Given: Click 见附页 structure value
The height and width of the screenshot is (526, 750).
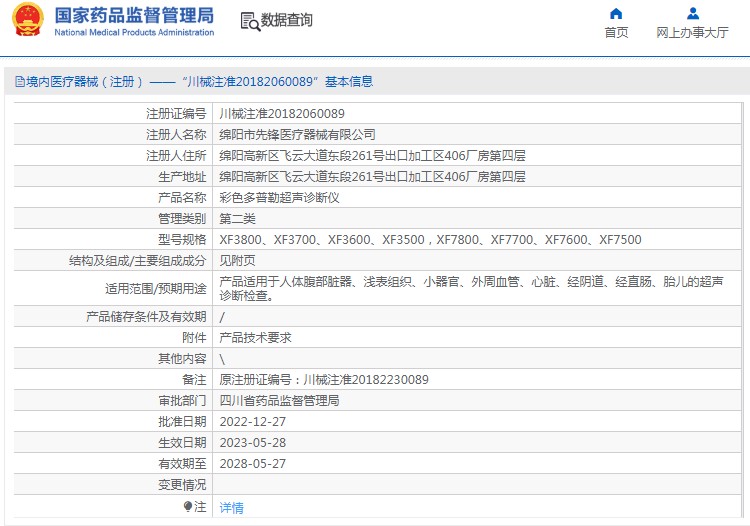Looking at the screenshot, I should [237, 261].
